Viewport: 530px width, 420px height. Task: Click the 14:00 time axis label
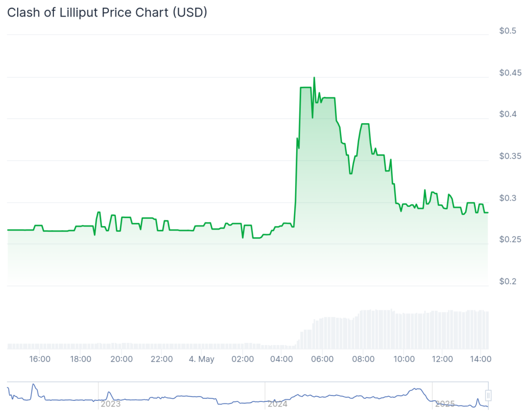tap(481, 359)
